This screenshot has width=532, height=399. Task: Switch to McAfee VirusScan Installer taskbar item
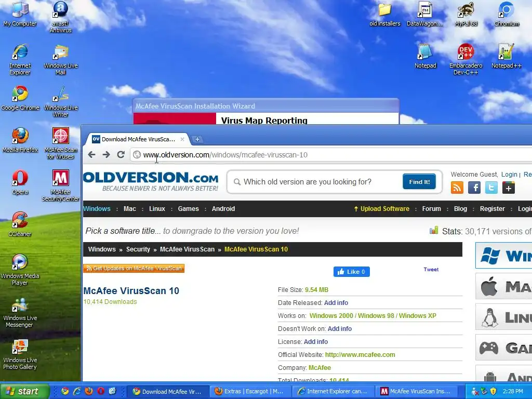[415, 391]
